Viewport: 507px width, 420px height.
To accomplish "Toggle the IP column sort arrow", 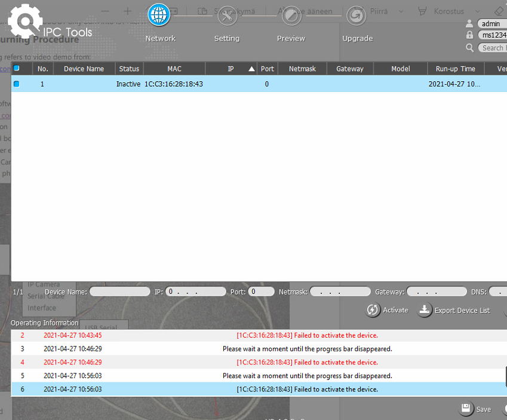I will tap(251, 69).
